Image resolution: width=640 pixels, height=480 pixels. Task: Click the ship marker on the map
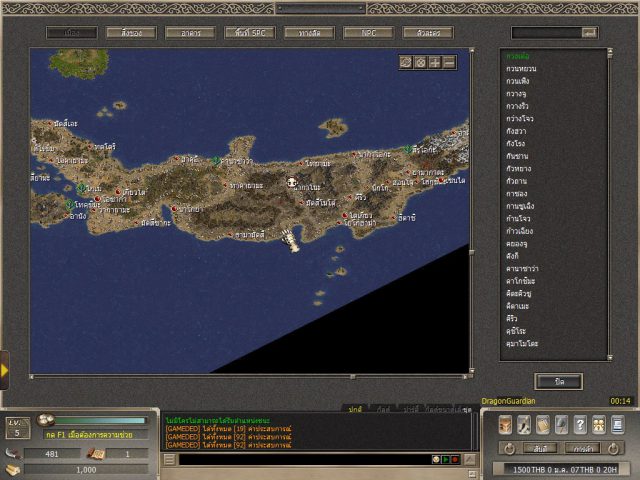click(292, 240)
